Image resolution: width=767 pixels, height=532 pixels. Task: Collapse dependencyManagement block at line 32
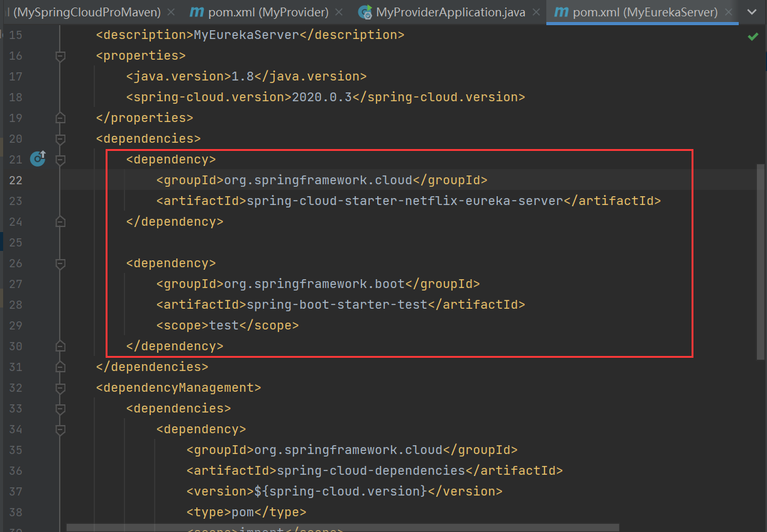tap(60, 388)
